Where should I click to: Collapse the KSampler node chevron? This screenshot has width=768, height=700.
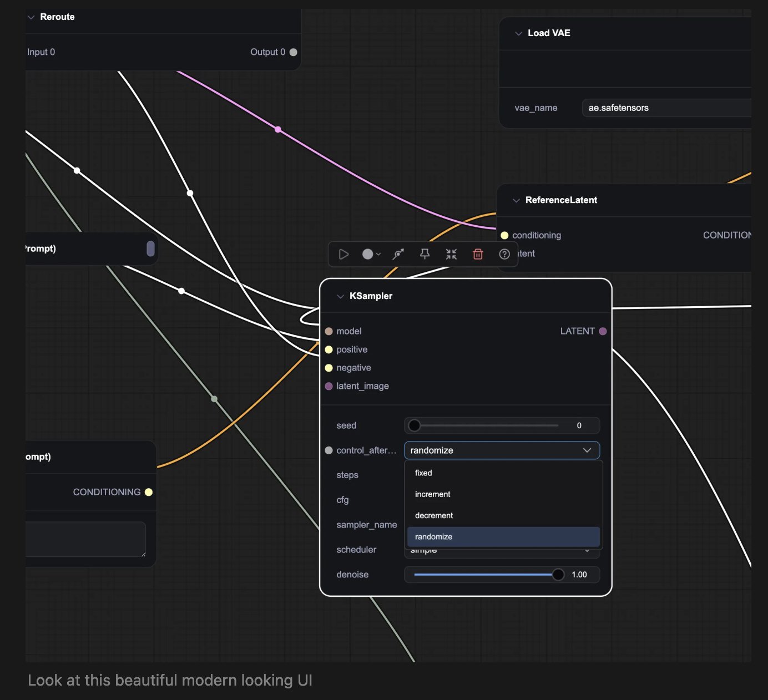[x=340, y=296]
